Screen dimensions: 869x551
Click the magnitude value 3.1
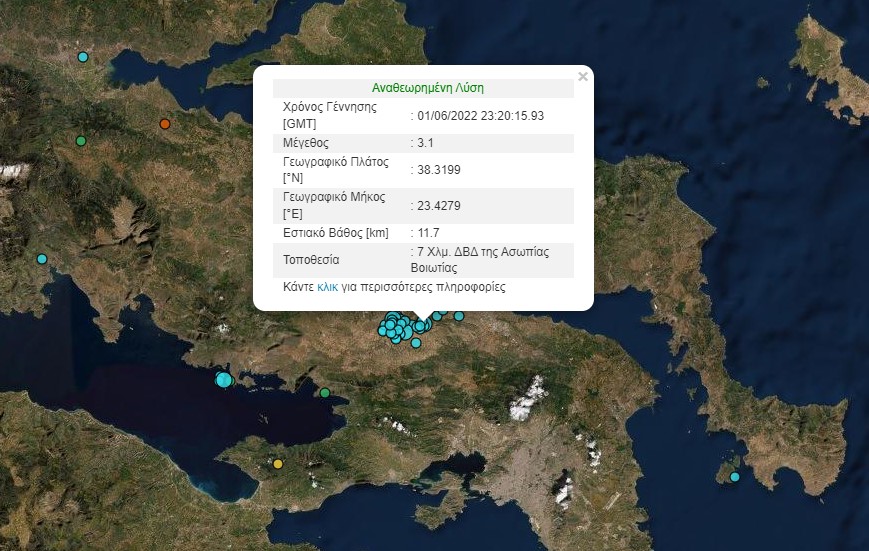[425, 142]
